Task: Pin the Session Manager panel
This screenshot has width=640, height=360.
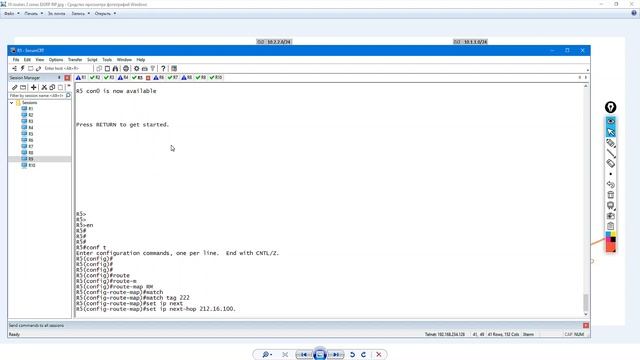Action: point(59,78)
